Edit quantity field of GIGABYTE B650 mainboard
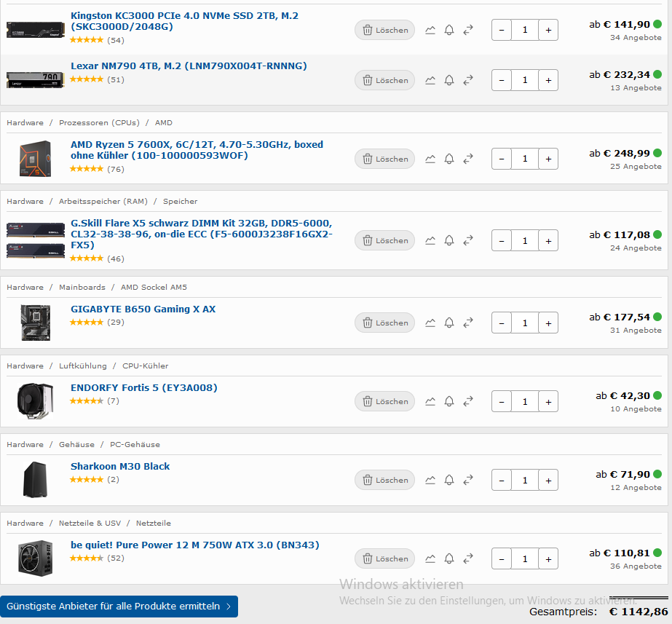The image size is (672, 624). (x=525, y=323)
